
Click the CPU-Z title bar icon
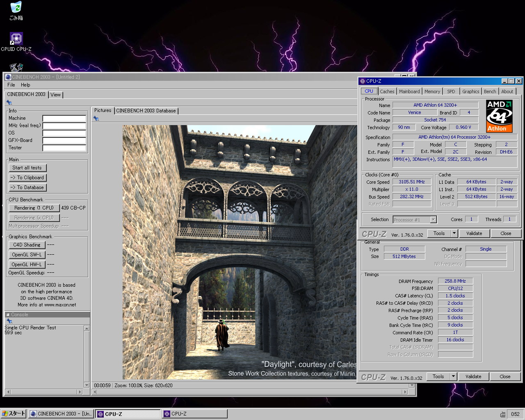coord(363,81)
